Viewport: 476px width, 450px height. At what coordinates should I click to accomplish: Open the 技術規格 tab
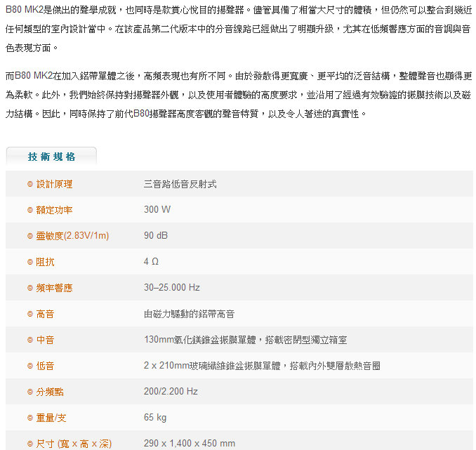[51, 157]
